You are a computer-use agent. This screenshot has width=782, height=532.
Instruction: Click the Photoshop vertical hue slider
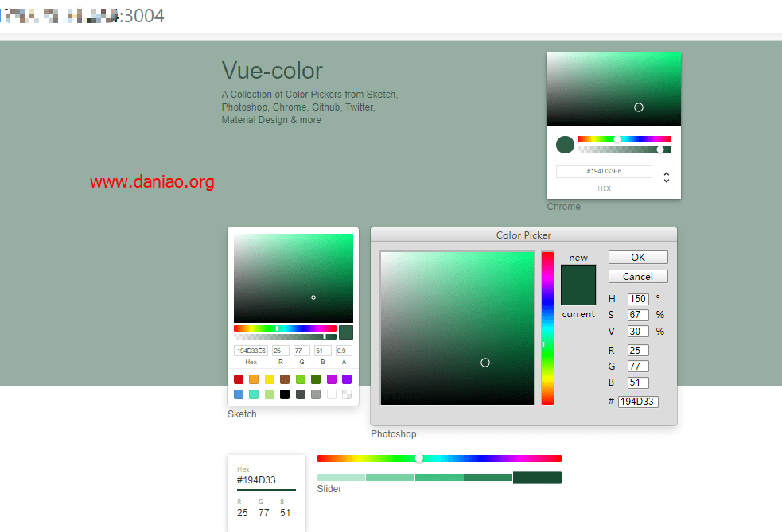(547, 328)
